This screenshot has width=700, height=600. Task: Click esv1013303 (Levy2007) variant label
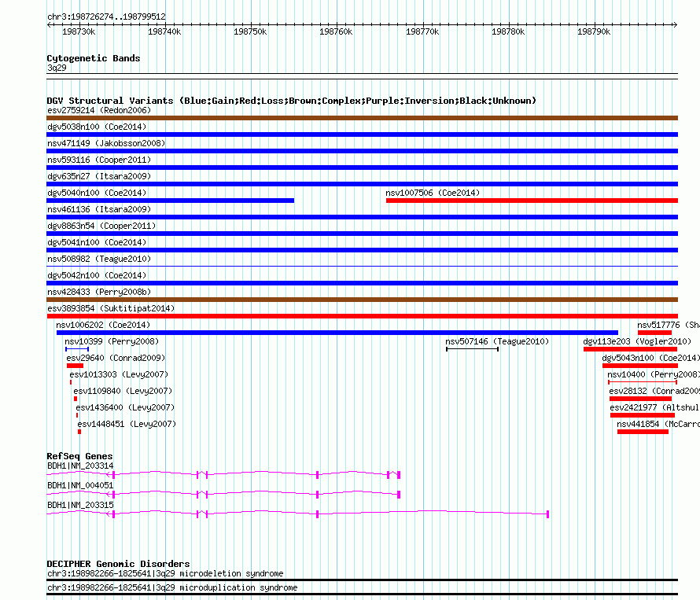(x=119, y=374)
